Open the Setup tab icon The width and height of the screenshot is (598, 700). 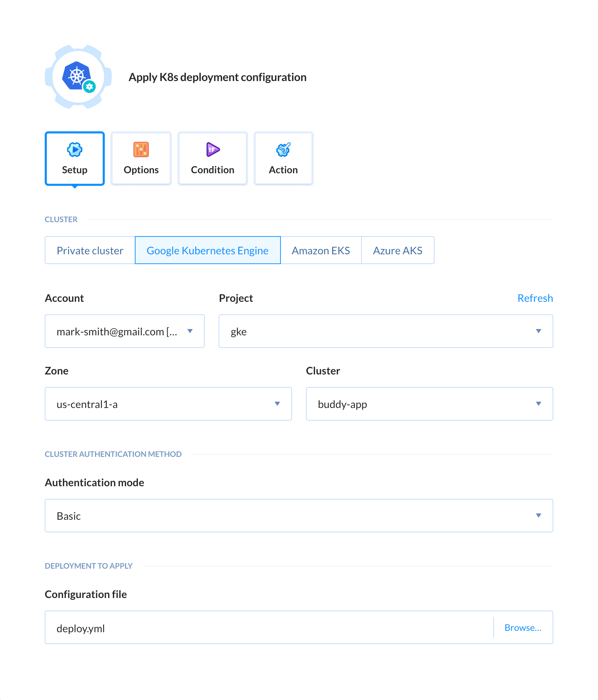coord(74,150)
